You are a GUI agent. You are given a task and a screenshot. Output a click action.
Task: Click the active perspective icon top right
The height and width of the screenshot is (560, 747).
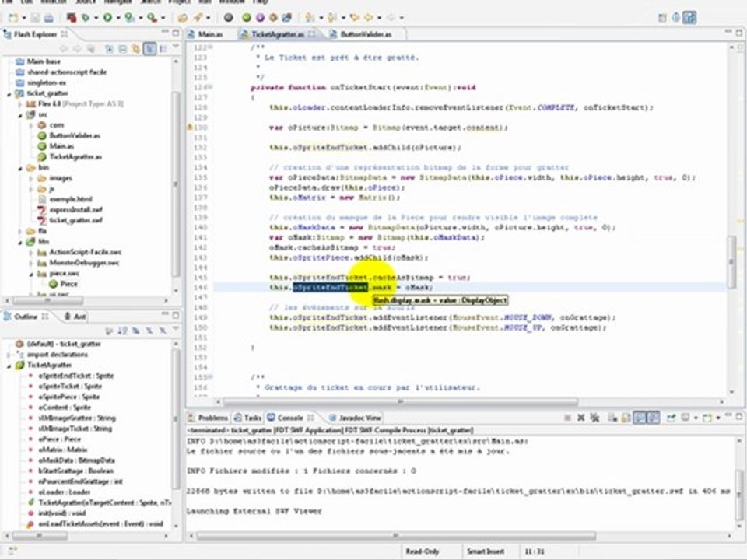[x=689, y=18]
